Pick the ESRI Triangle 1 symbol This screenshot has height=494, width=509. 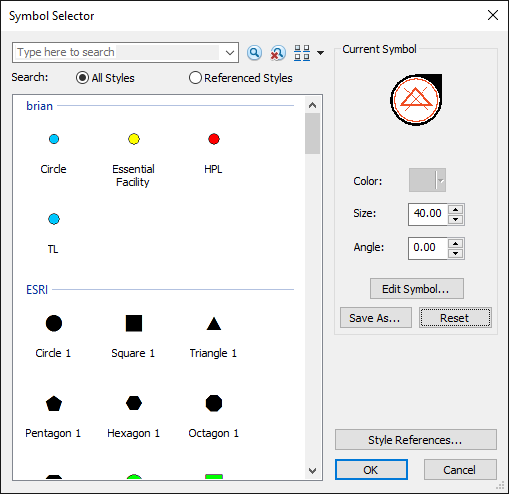[214, 323]
